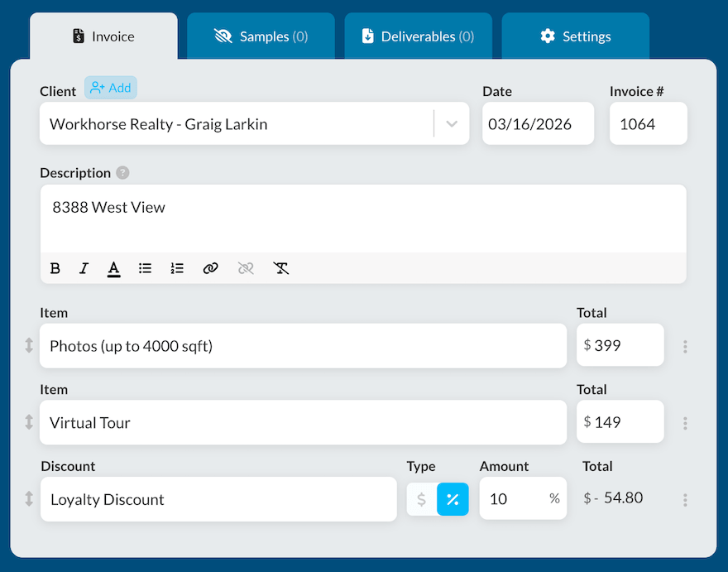
Task: Clear text formatting using the strikethrough-T icon
Action: click(280, 267)
